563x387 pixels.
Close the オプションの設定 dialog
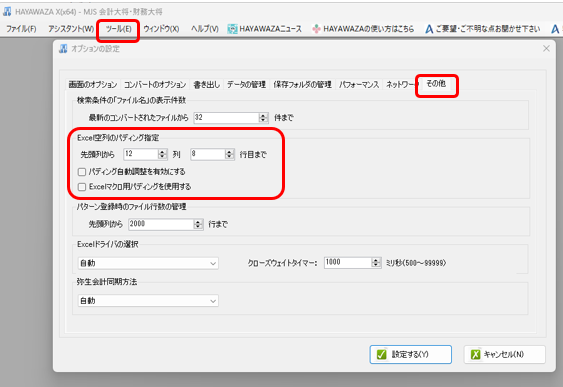coord(546,48)
